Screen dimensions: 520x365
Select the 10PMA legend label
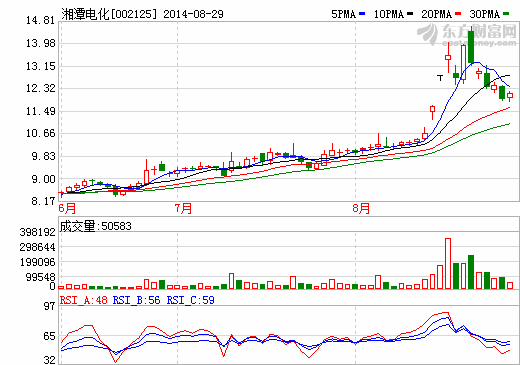point(389,14)
